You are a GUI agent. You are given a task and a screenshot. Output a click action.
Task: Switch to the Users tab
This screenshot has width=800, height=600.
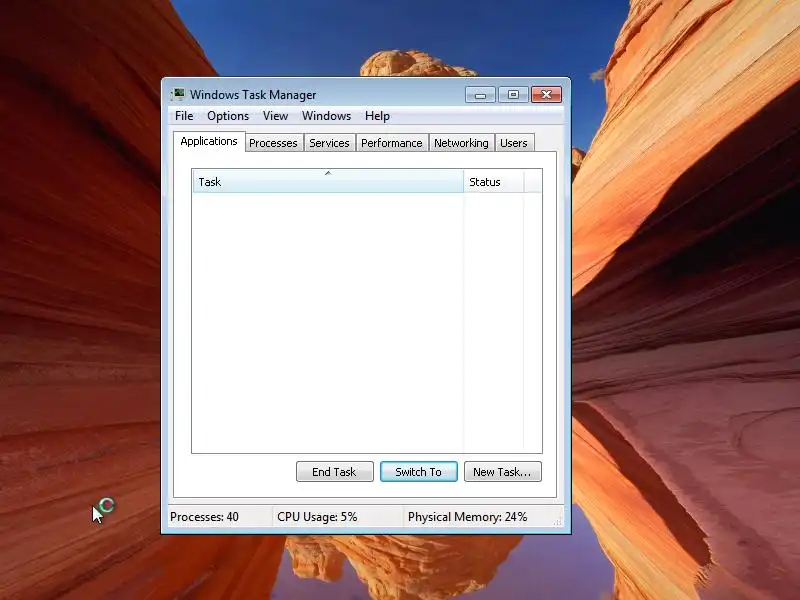point(514,143)
